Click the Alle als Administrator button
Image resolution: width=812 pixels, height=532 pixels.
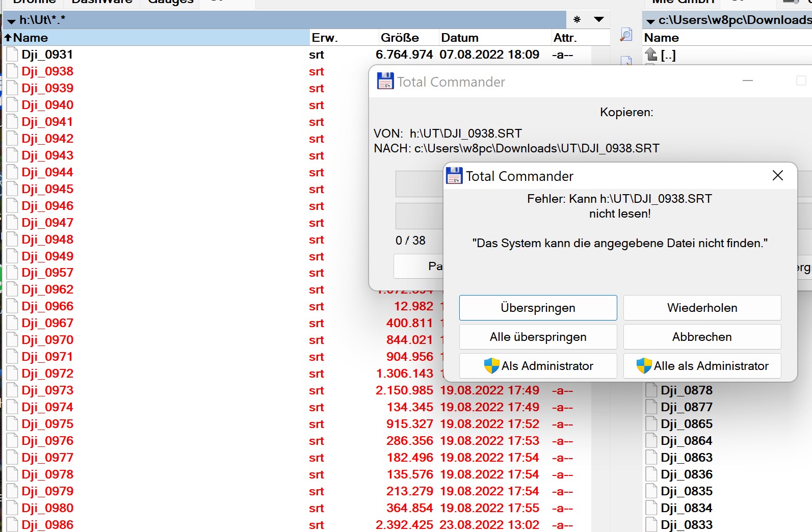point(702,366)
